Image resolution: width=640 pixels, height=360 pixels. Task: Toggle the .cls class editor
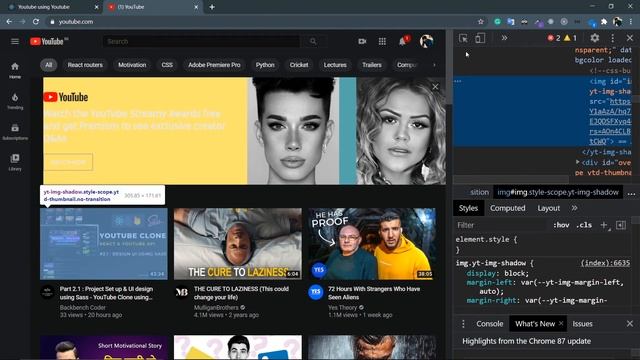pyautogui.click(x=584, y=225)
